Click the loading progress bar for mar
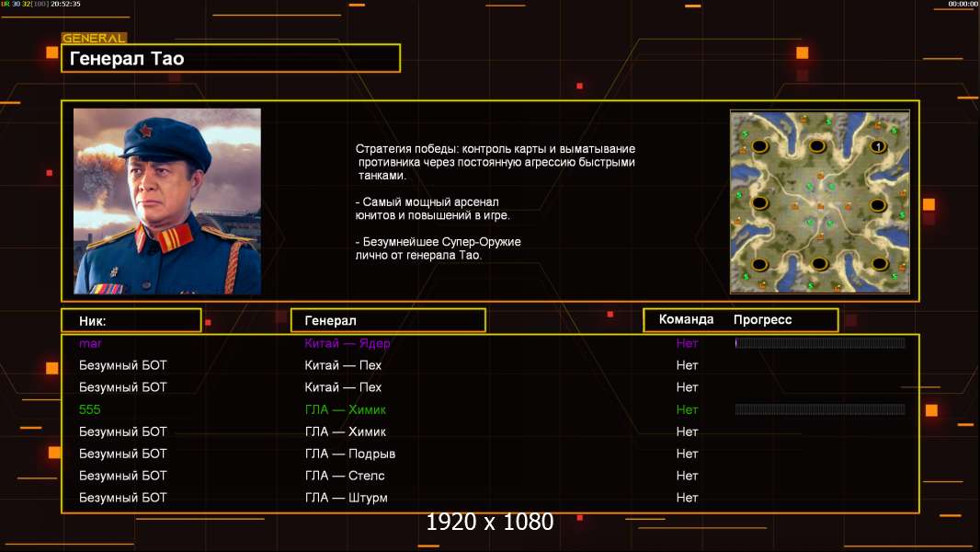980x552 pixels. pyautogui.click(x=820, y=342)
